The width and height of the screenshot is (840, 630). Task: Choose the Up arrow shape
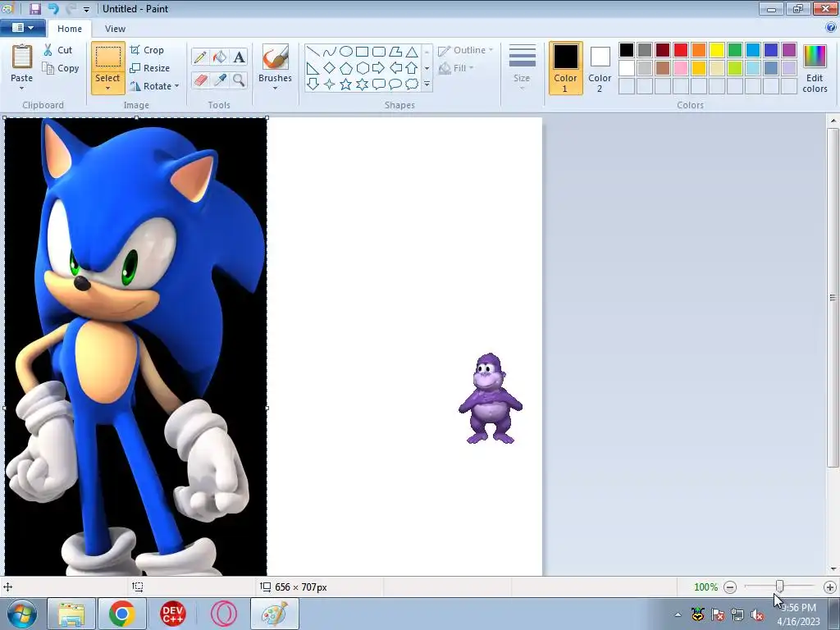pos(412,68)
